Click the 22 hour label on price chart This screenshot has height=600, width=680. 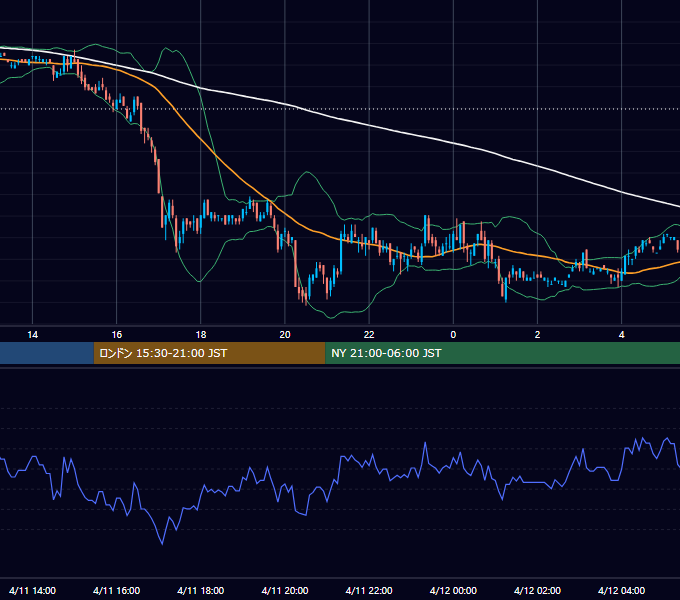(x=369, y=335)
